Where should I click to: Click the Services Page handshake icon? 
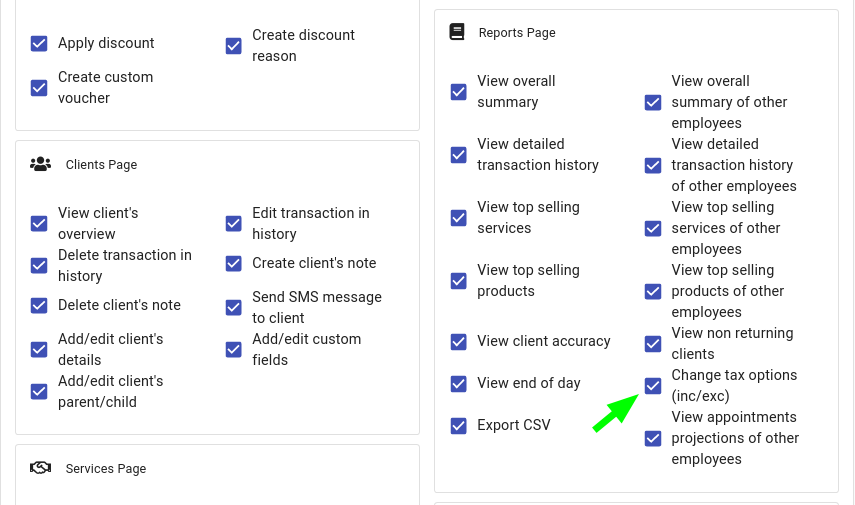point(40,468)
